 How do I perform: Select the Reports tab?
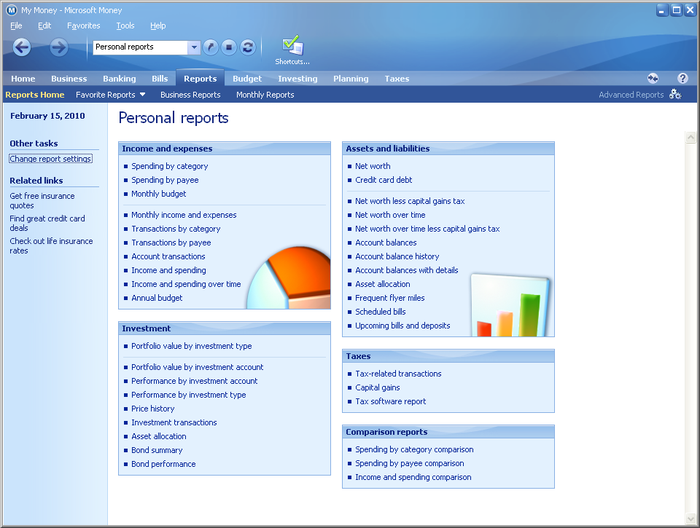coord(200,79)
